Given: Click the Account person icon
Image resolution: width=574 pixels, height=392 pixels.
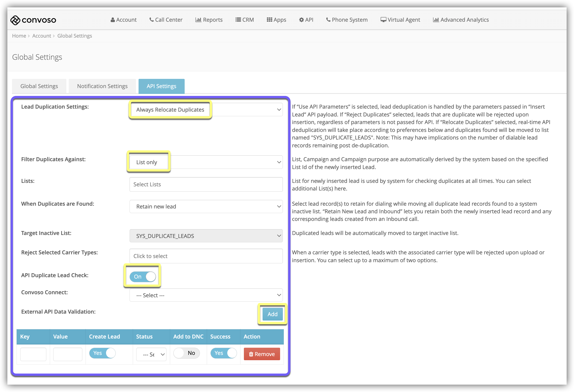Looking at the screenshot, I should (113, 20).
